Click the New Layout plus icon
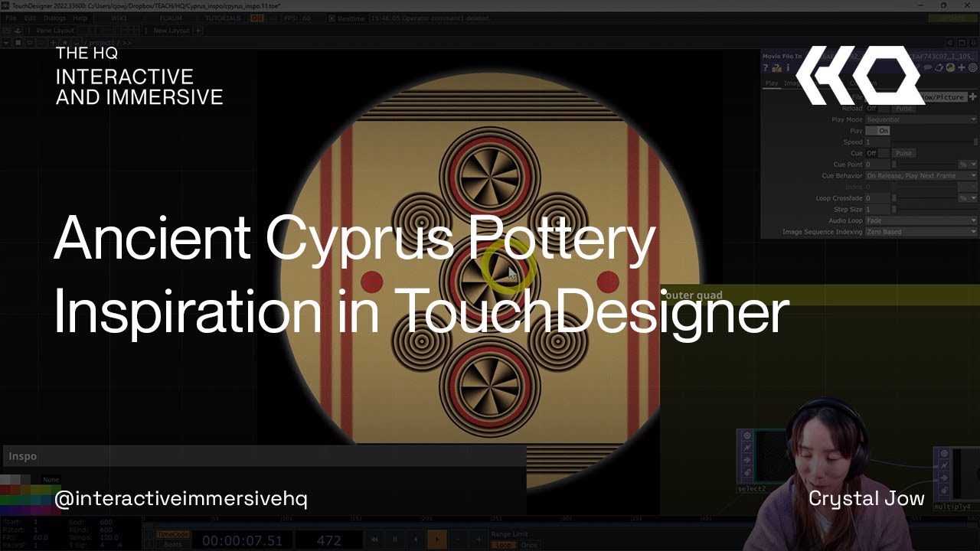 (198, 31)
